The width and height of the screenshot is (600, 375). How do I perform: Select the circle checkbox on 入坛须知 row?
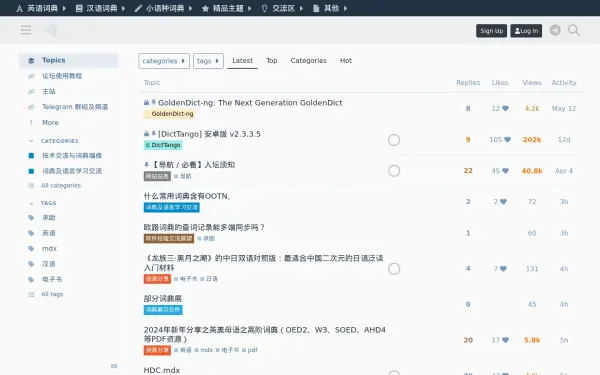[x=394, y=171]
